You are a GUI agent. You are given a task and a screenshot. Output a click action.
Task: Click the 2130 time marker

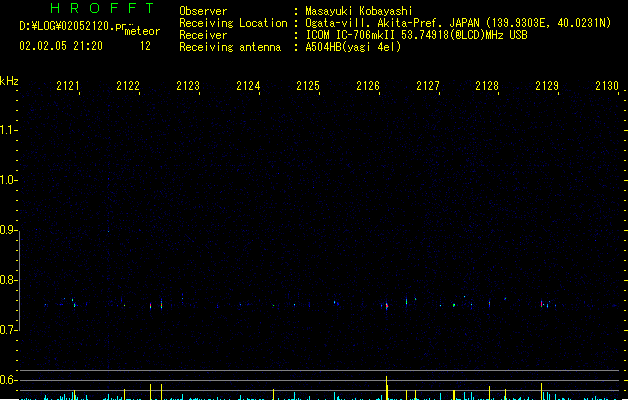pyautogui.click(x=607, y=86)
